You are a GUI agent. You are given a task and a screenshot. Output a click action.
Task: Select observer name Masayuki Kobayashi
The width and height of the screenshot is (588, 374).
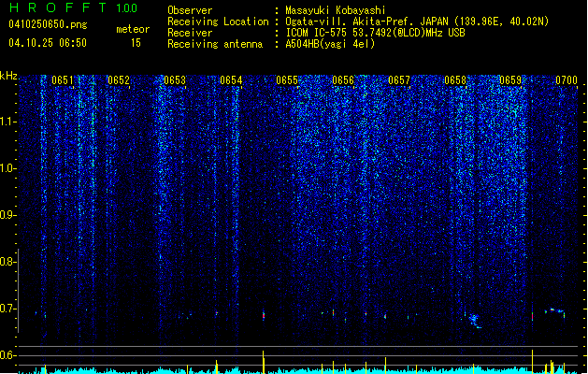[336, 10]
